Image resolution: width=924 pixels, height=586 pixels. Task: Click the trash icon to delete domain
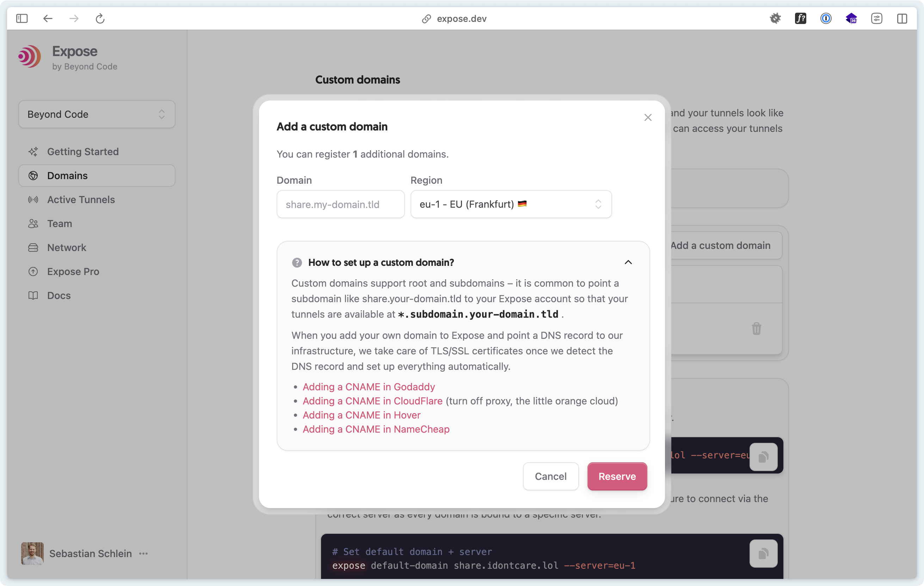click(756, 329)
